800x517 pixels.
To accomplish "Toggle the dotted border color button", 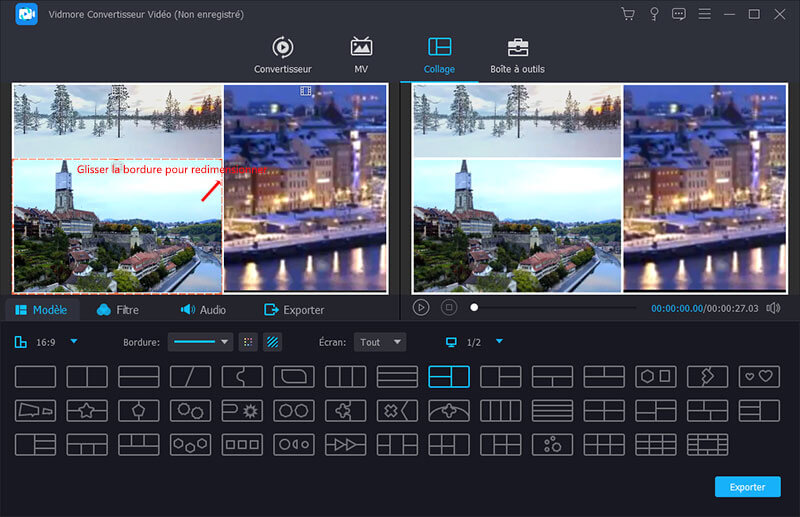I will [248, 342].
